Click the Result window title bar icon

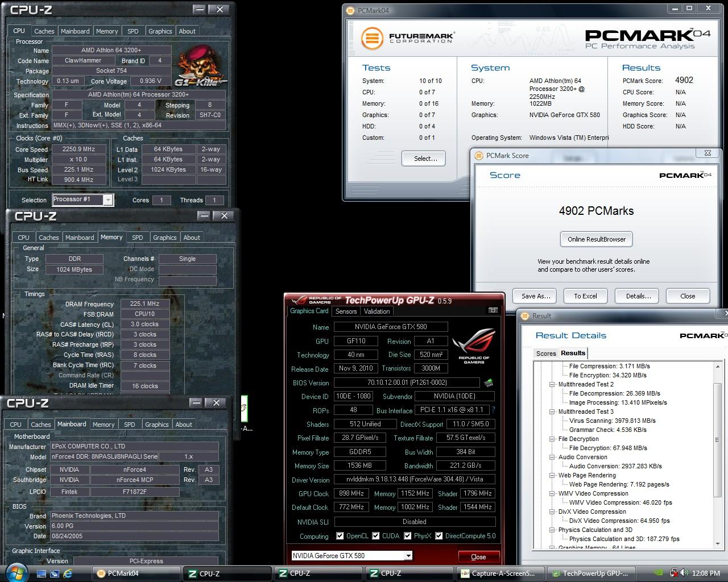(524, 315)
